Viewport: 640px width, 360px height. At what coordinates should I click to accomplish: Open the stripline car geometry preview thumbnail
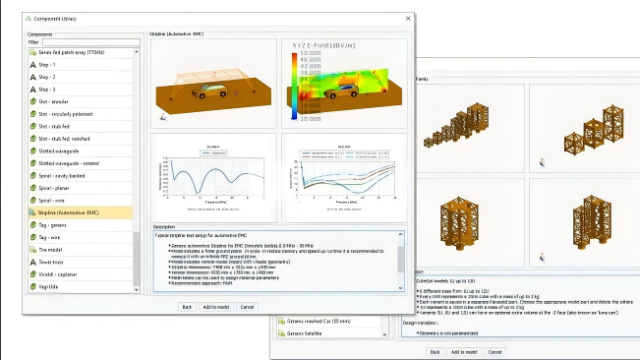pos(213,84)
